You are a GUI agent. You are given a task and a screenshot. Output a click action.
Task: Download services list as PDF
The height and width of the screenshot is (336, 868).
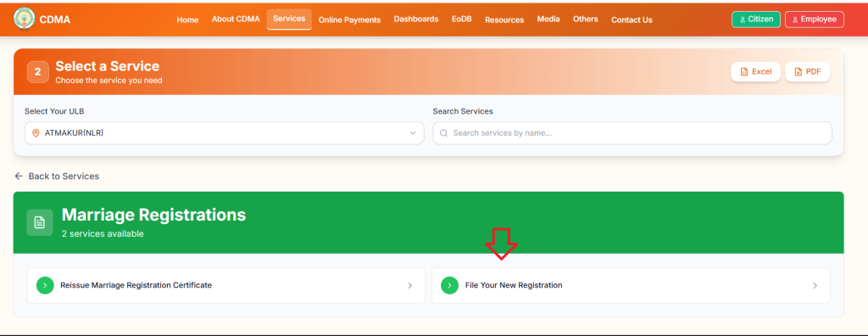click(x=807, y=71)
